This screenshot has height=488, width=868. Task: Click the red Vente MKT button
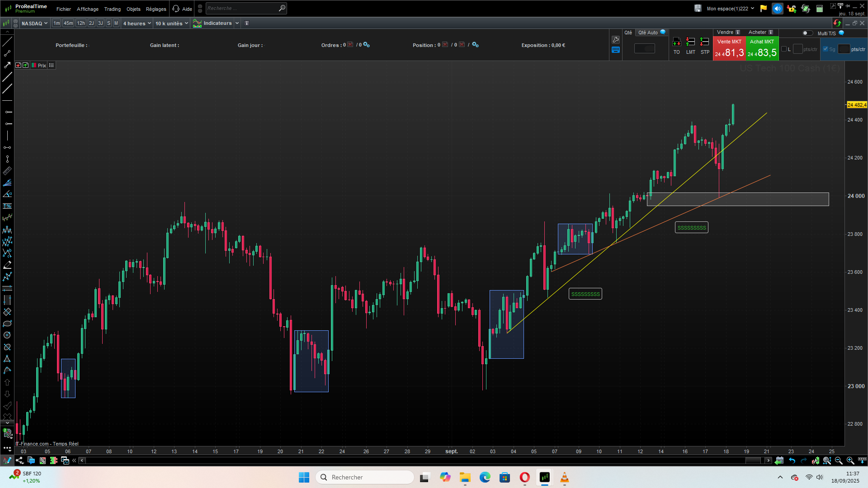[x=729, y=49]
